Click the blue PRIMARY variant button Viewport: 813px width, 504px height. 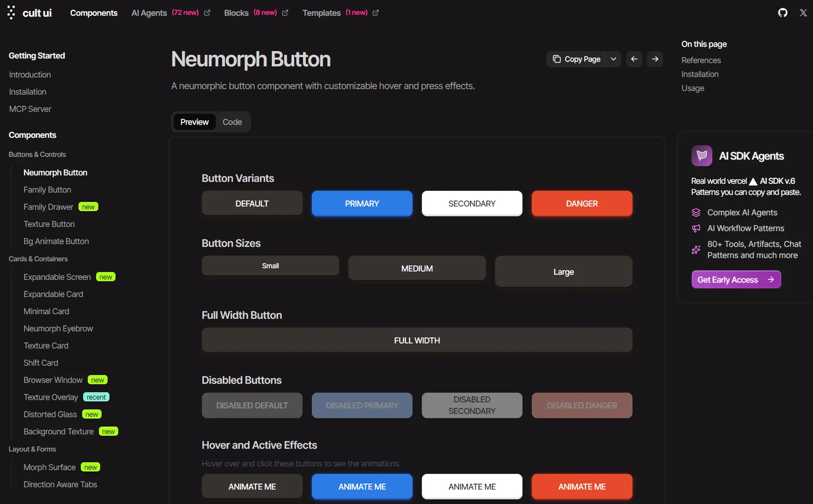[x=362, y=204]
